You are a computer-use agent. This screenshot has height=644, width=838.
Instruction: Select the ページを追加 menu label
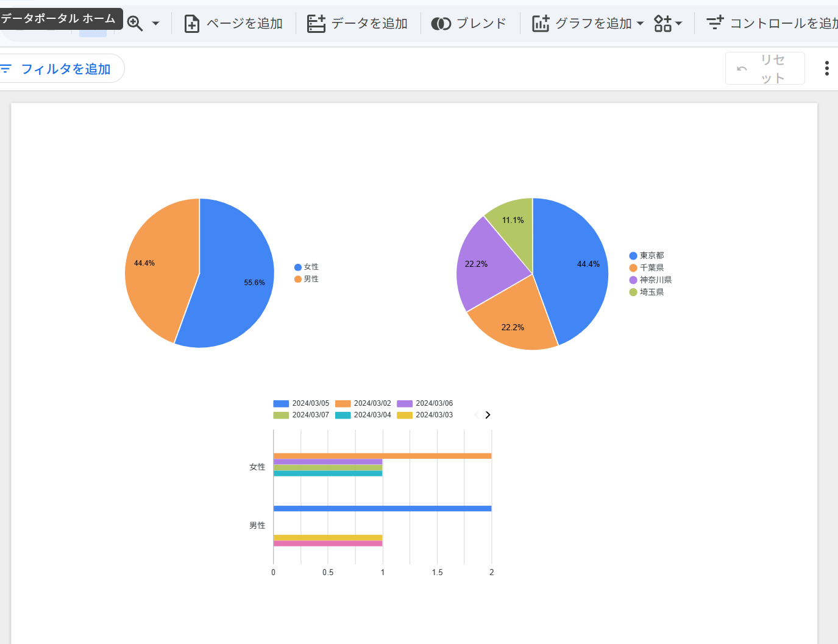point(244,24)
